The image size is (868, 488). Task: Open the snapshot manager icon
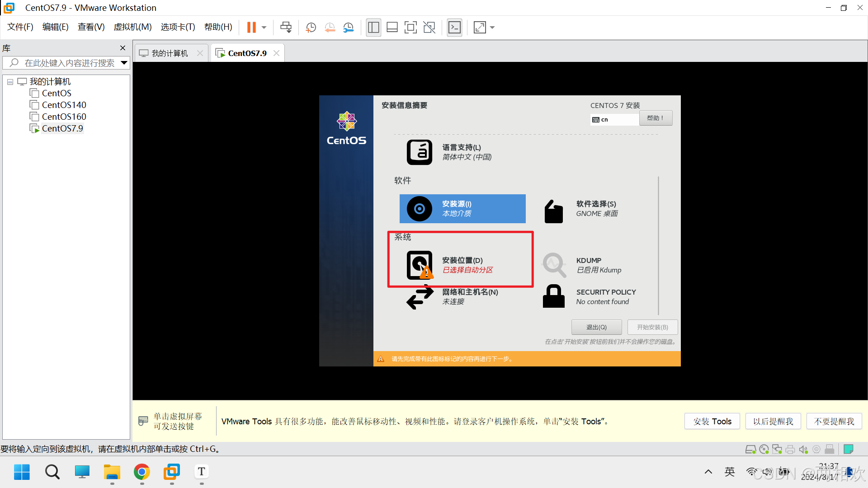tap(349, 28)
